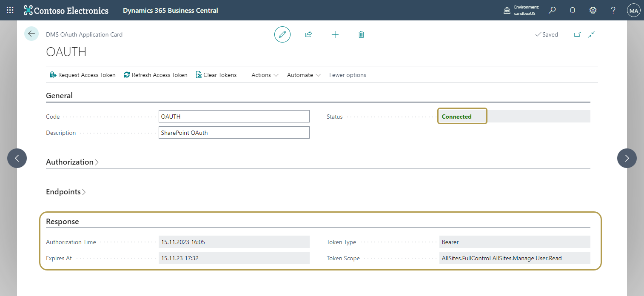
Task: Click the help question mark icon
Action: (613, 10)
